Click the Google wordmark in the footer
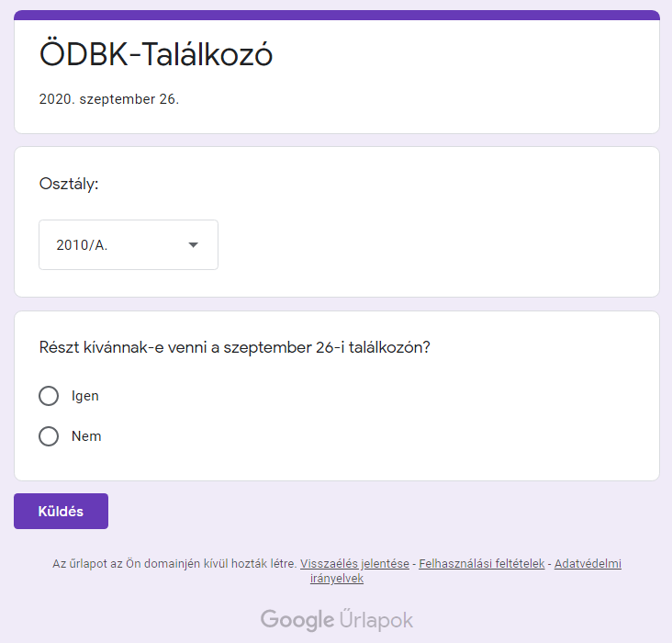The height and width of the screenshot is (643, 672). click(x=297, y=620)
